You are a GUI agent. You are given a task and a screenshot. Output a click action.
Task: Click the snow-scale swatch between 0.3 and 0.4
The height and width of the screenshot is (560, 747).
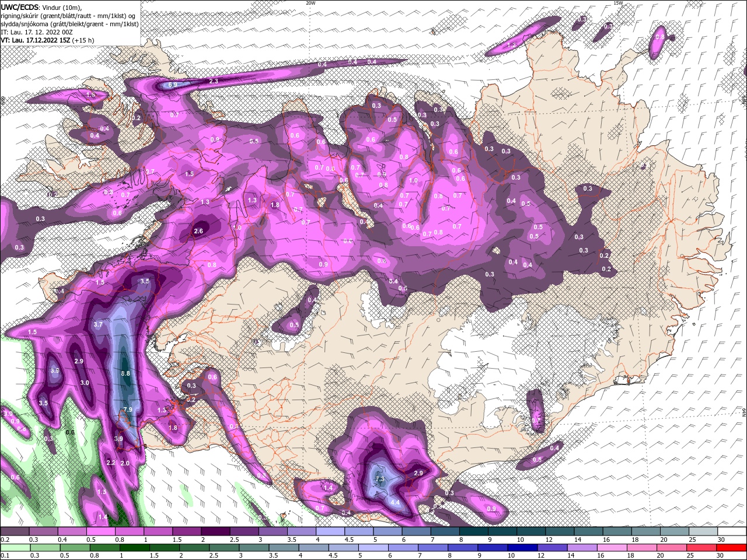44,531
